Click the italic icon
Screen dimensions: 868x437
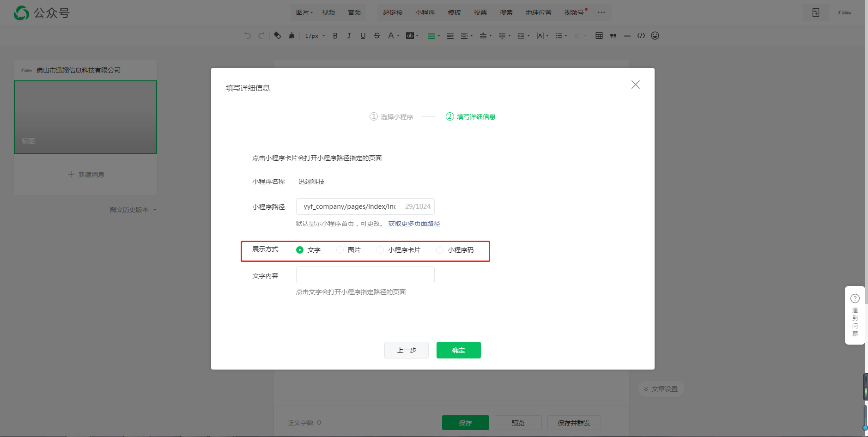pos(349,36)
